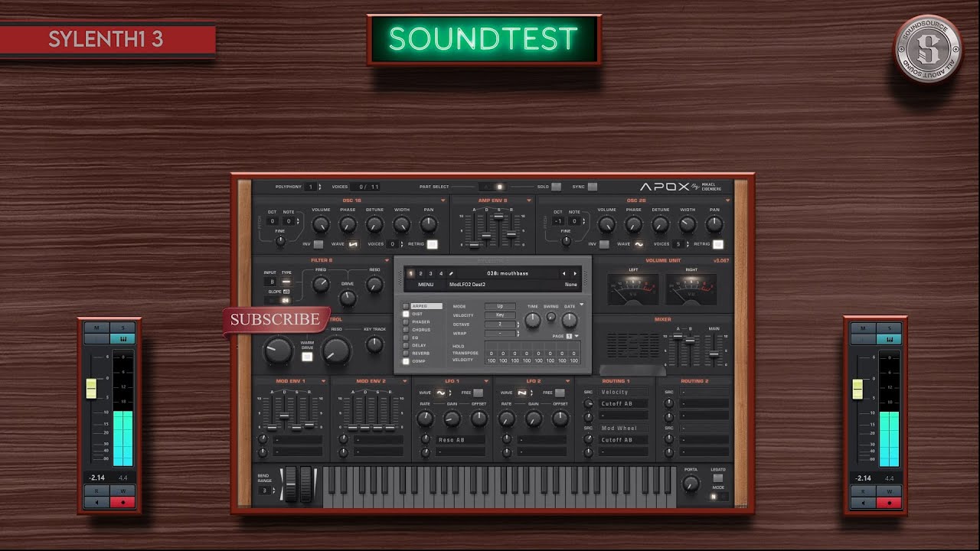Select preset bank tab 3
This screenshot has width=980, height=551.
click(x=430, y=273)
